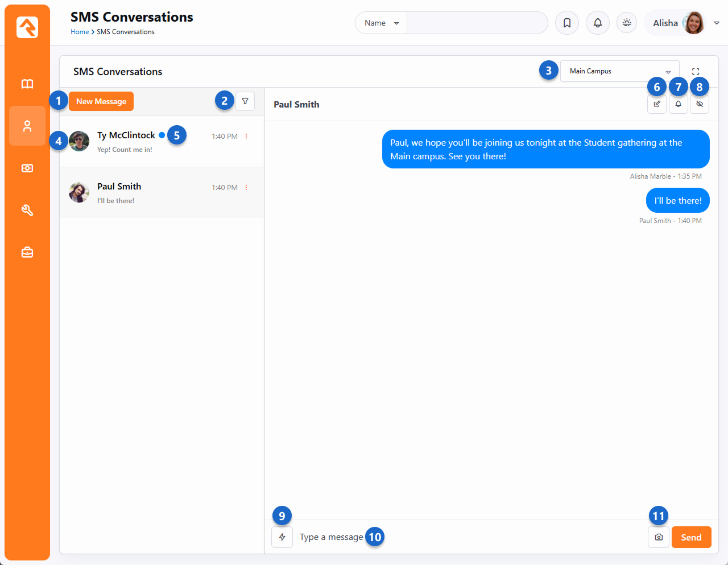Open Paul Smith's three-dot options menu
Image resolution: width=728 pixels, height=565 pixels.
point(246,188)
